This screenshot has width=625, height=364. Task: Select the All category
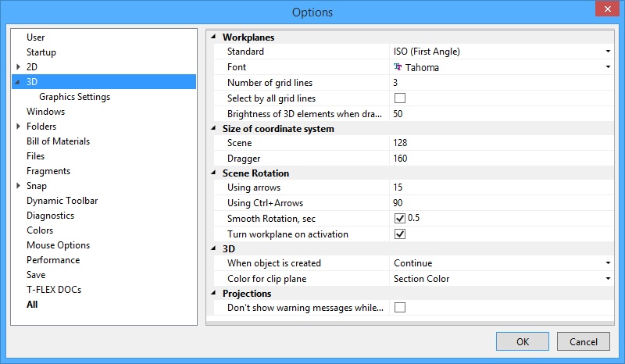32,305
